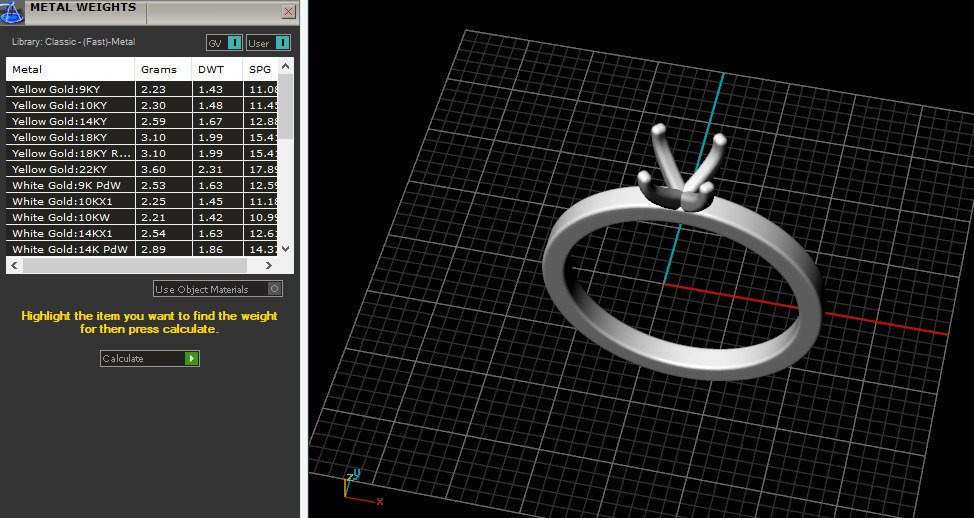974x518 pixels.
Task: Select the White Gold:14KX1 row
Action: coord(142,234)
